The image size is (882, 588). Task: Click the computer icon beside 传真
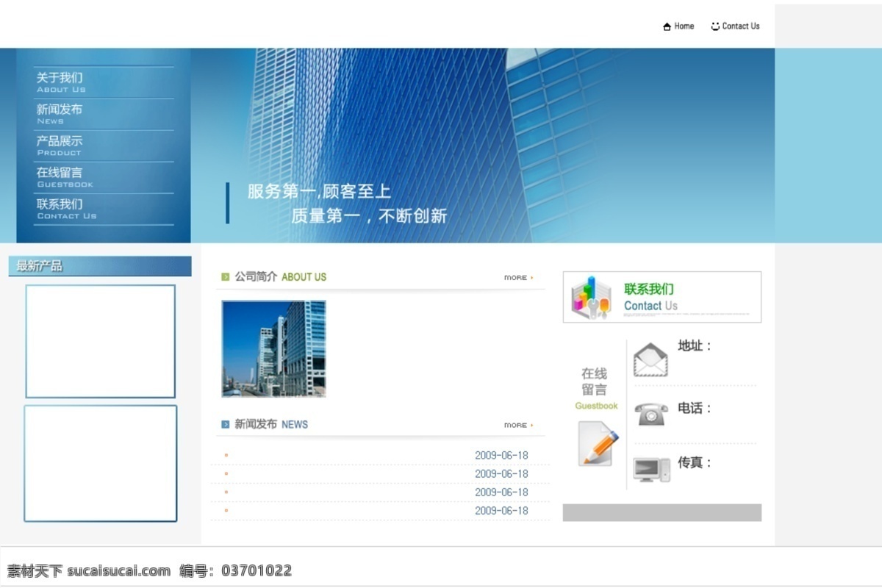pyautogui.click(x=652, y=470)
